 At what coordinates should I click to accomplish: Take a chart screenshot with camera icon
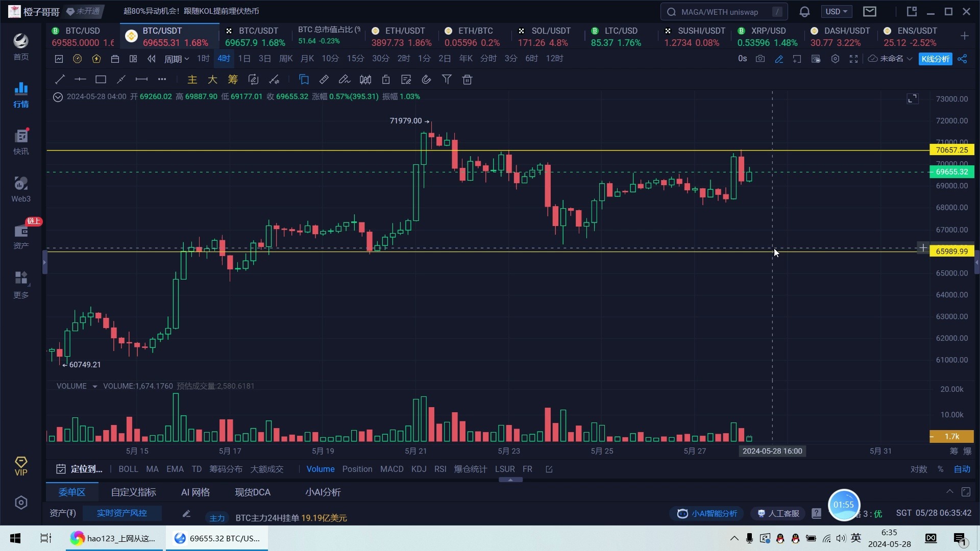point(761,59)
